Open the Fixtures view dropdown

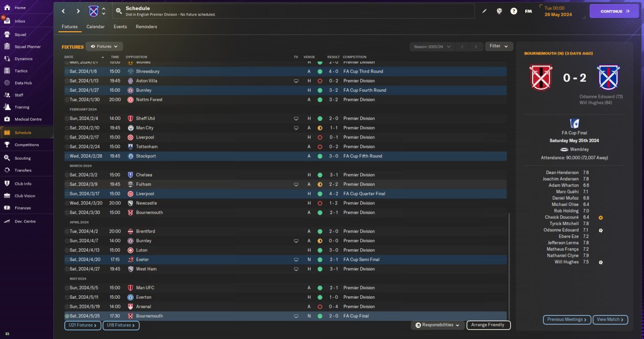(105, 46)
